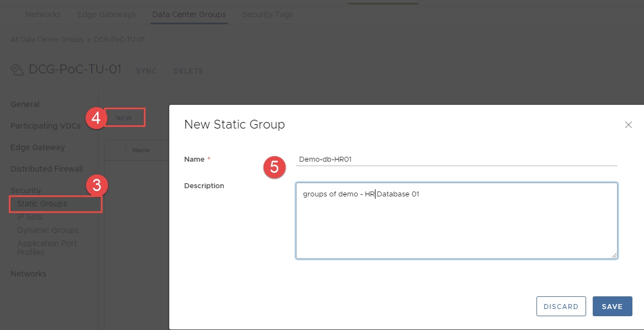Viewport: 644px width, 330px height.
Task: Open Dynamic Groups in sidebar
Action: [x=47, y=230]
